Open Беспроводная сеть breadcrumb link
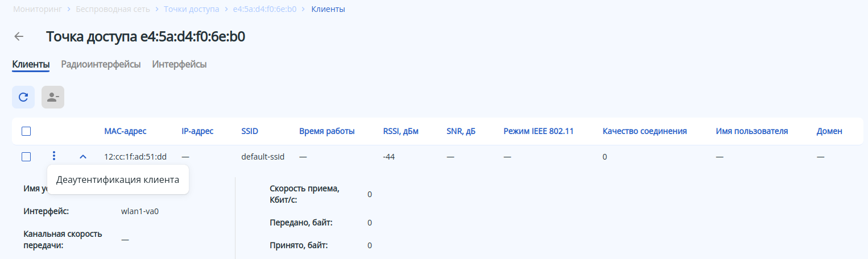The width and height of the screenshot is (868, 259). coord(113,9)
